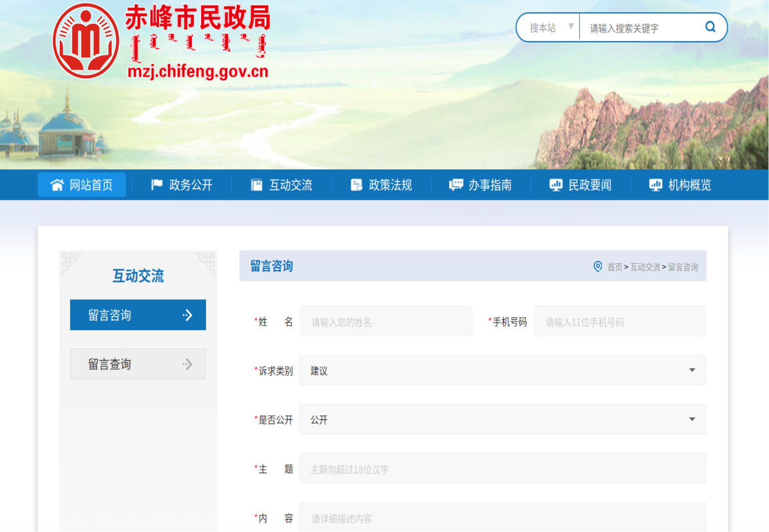This screenshot has height=532, width=769.
Task: Click the location pin breadcrumb icon
Action: point(598,266)
